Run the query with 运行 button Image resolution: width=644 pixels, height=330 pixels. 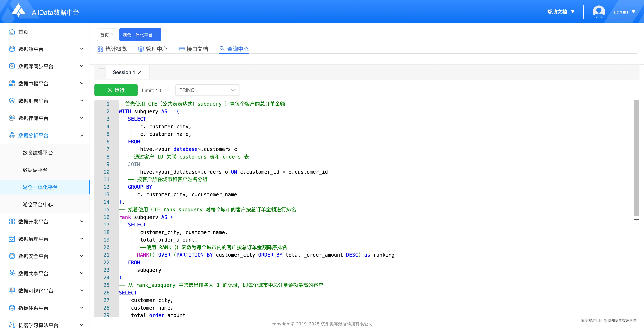coord(116,90)
